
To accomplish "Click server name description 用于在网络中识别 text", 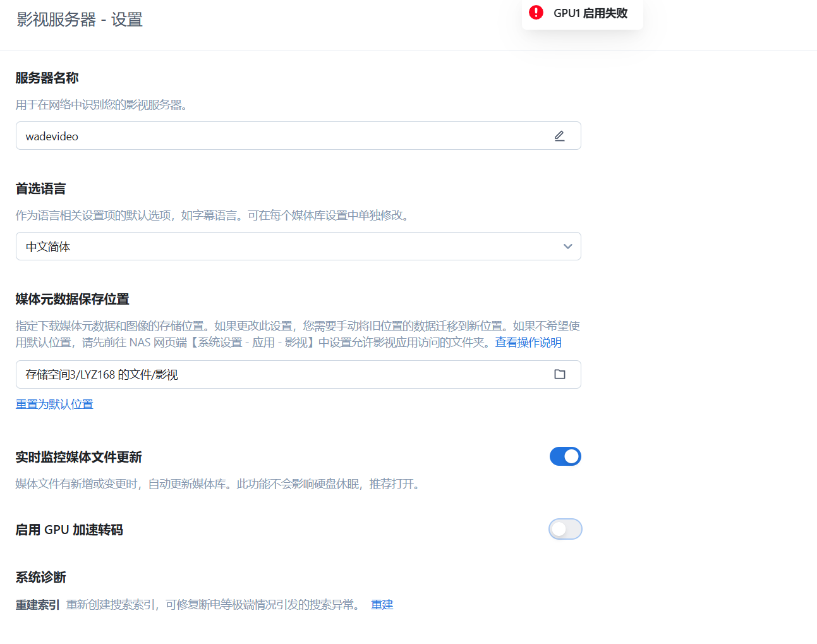I will [101, 105].
